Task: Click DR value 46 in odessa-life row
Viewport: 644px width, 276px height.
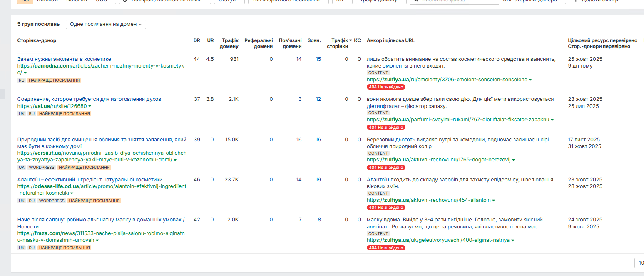Action: (197, 180)
